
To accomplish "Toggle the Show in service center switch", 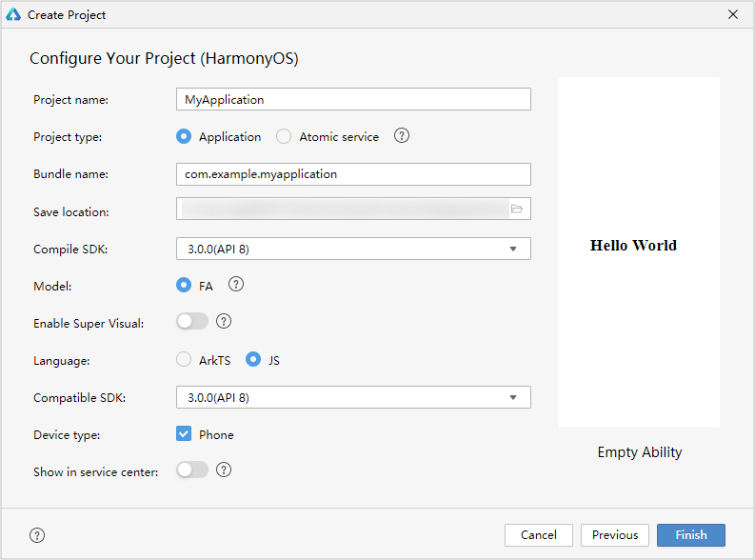I will pyautogui.click(x=192, y=470).
